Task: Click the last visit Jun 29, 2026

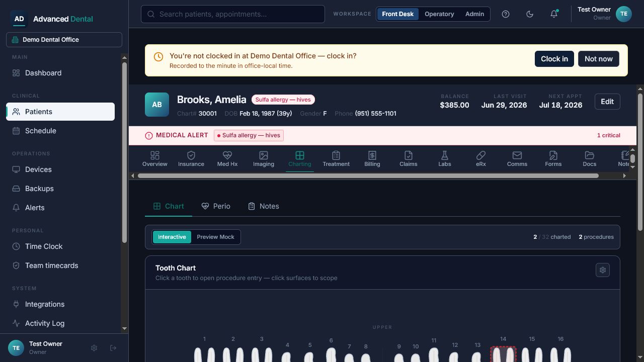Action: 504,105
